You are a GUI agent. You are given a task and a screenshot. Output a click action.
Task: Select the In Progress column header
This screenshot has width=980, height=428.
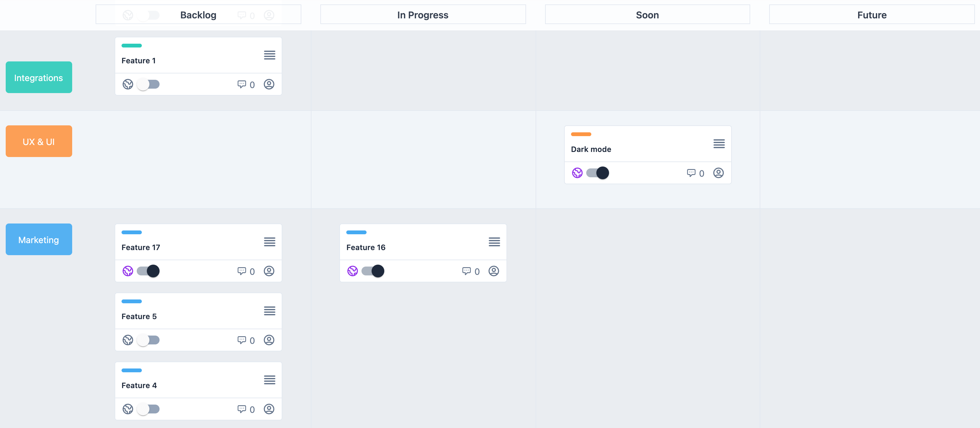coord(423,15)
